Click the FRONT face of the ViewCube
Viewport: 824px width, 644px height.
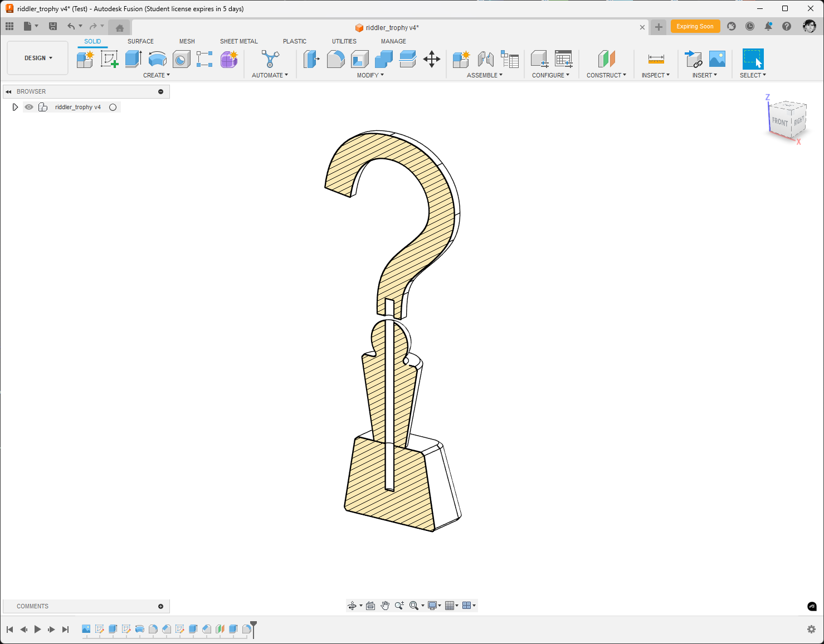(779, 121)
